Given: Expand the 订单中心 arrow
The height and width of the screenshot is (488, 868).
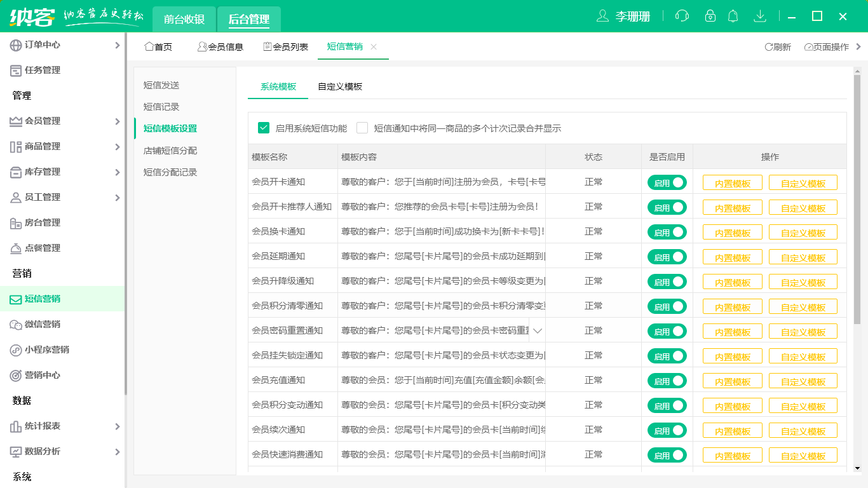Looking at the screenshot, I should coord(117,45).
